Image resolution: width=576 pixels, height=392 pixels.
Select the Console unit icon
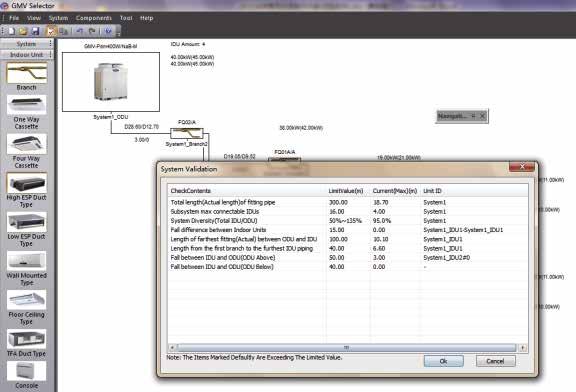coord(26,371)
